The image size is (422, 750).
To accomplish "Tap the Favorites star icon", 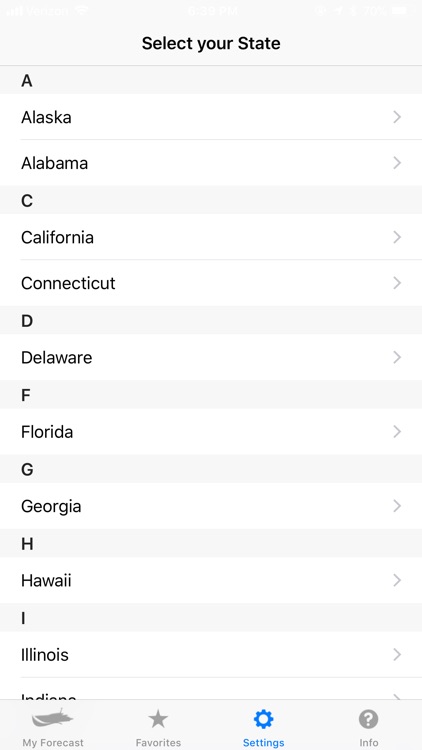I will tap(158, 718).
